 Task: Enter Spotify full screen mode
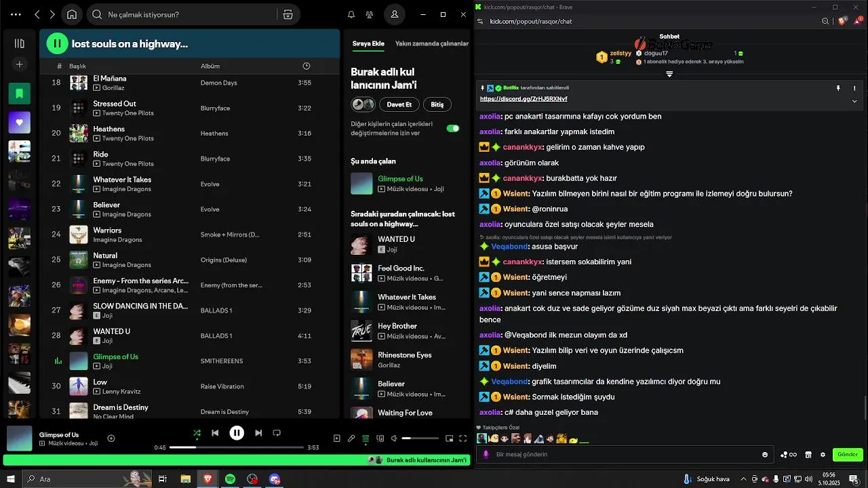tap(462, 439)
